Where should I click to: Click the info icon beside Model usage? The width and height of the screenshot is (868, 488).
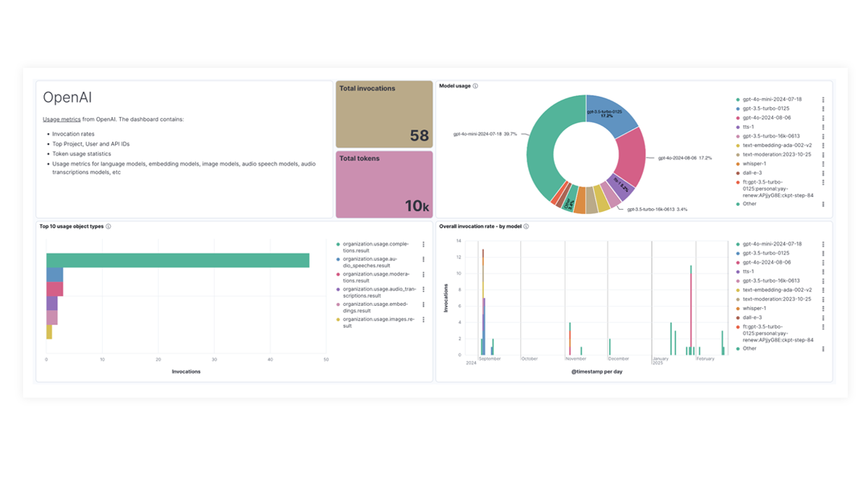[x=475, y=86]
